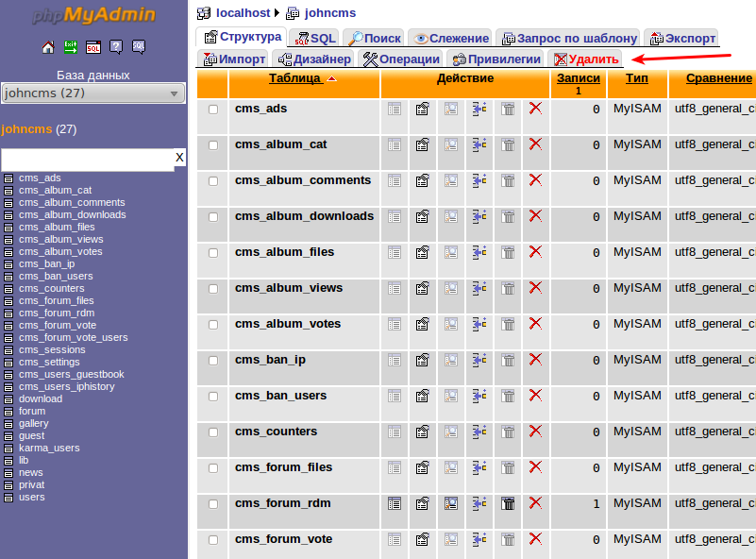Open the Удалить tab

pos(586,59)
